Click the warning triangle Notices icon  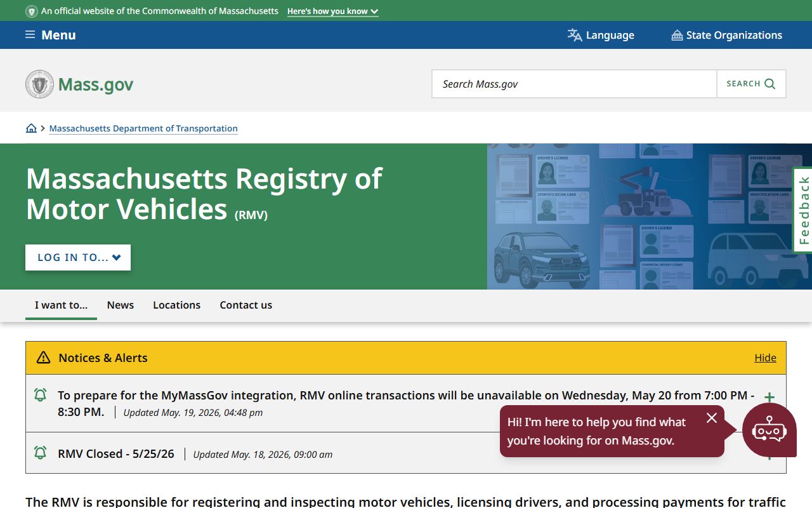coord(43,358)
